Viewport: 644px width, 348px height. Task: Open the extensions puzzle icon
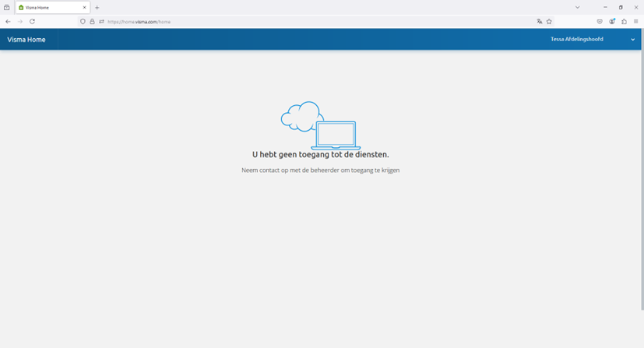[x=624, y=22]
